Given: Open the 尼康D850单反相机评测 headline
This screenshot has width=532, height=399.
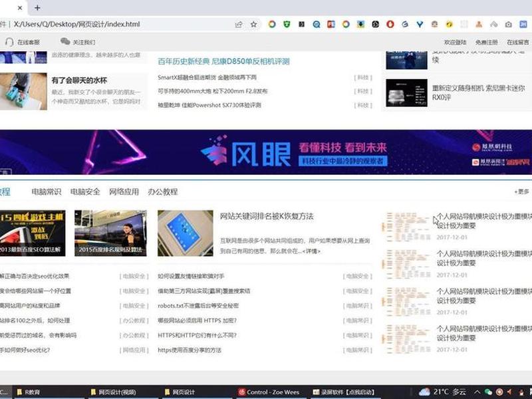Looking at the screenshot, I should tap(223, 61).
